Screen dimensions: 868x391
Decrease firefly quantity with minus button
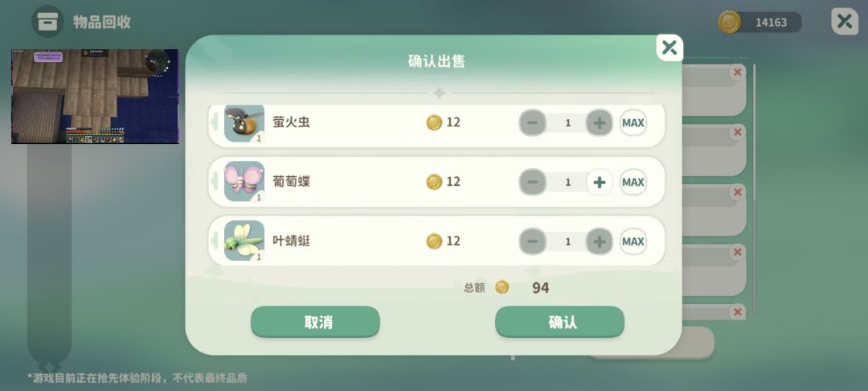pyautogui.click(x=533, y=123)
